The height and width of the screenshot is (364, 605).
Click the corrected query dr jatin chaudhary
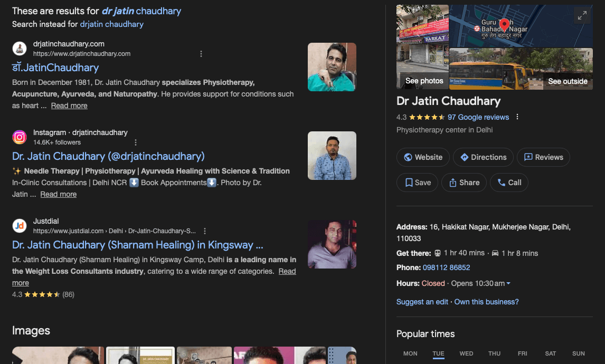(141, 11)
